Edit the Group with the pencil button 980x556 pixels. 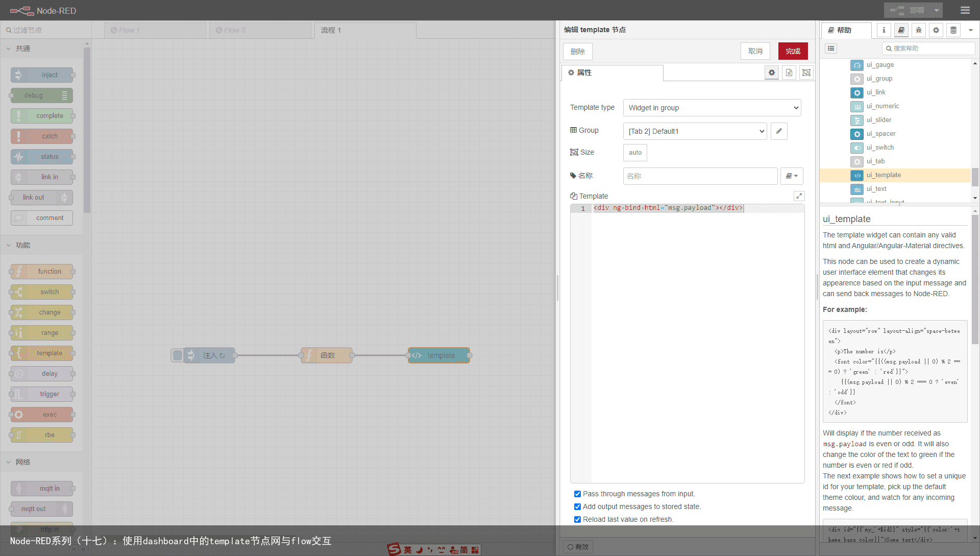point(779,131)
